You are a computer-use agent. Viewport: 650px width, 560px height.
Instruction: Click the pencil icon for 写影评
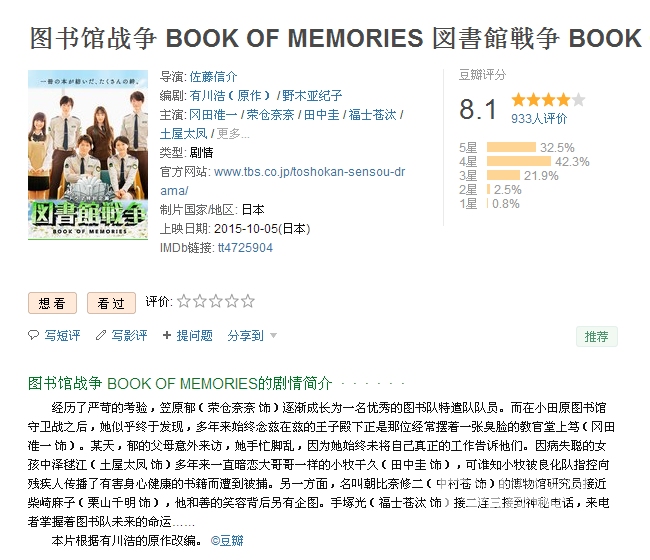tap(101, 335)
